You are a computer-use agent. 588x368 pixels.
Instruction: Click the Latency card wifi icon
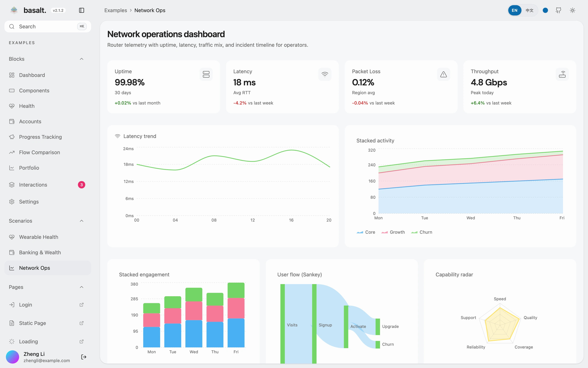click(x=325, y=74)
